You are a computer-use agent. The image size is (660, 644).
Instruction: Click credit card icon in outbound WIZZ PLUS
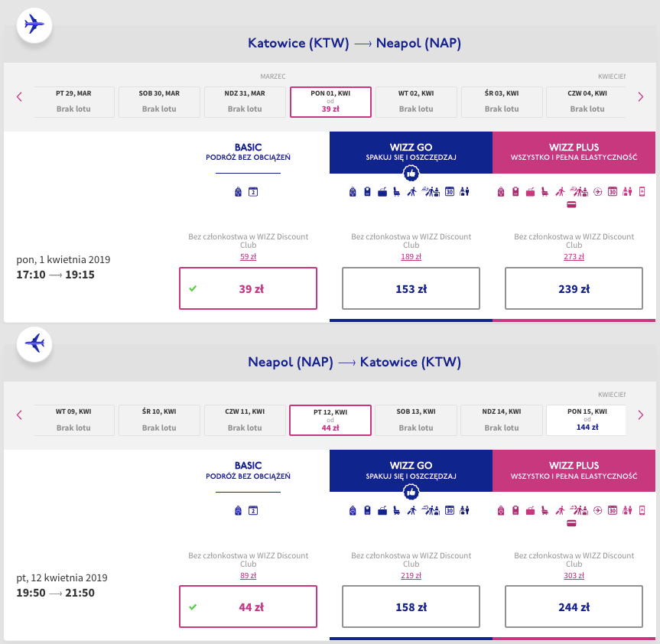pos(571,204)
